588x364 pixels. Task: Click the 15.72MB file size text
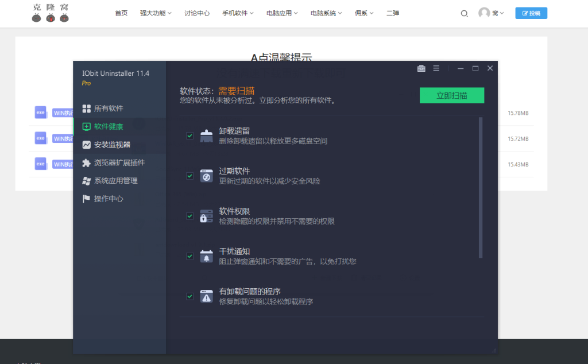pyautogui.click(x=518, y=139)
